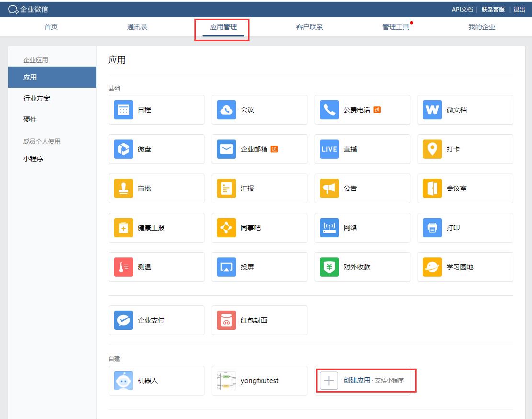Click 创建应用 to create a new app
Viewport: 532px width, 419px height.
point(366,380)
